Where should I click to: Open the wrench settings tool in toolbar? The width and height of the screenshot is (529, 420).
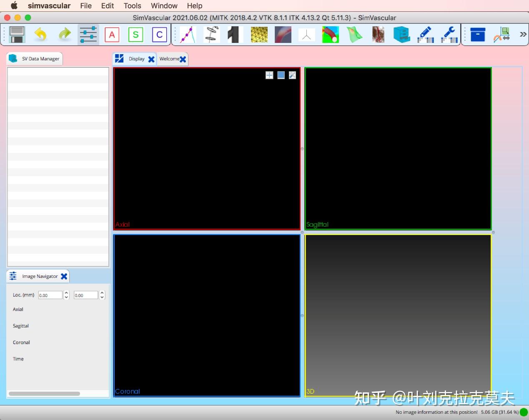(449, 35)
